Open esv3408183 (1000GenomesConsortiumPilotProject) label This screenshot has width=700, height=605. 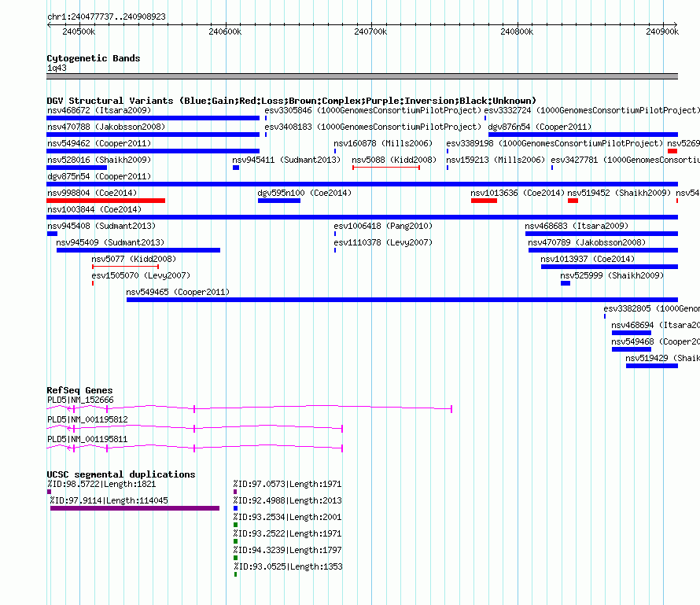pyautogui.click(x=373, y=127)
